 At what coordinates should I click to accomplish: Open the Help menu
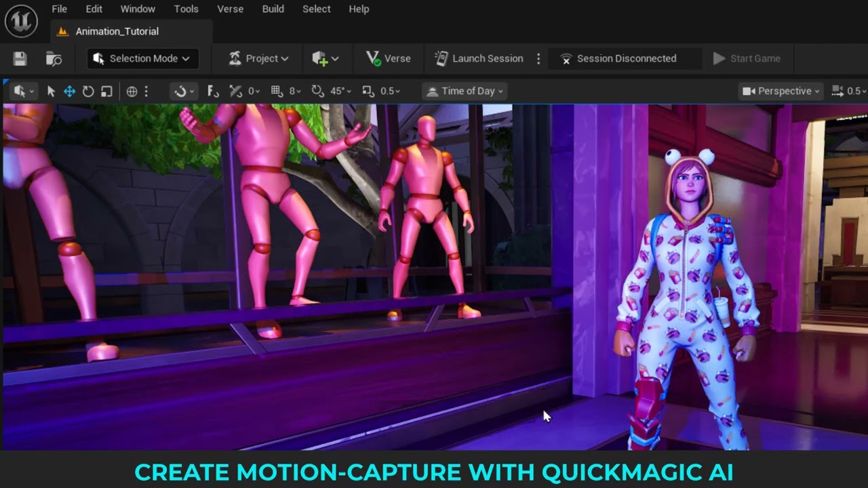(359, 9)
